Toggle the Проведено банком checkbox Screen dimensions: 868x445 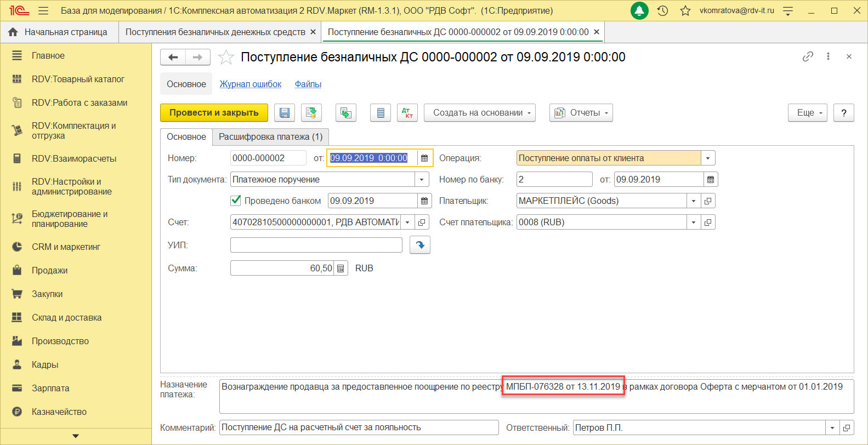(x=236, y=201)
